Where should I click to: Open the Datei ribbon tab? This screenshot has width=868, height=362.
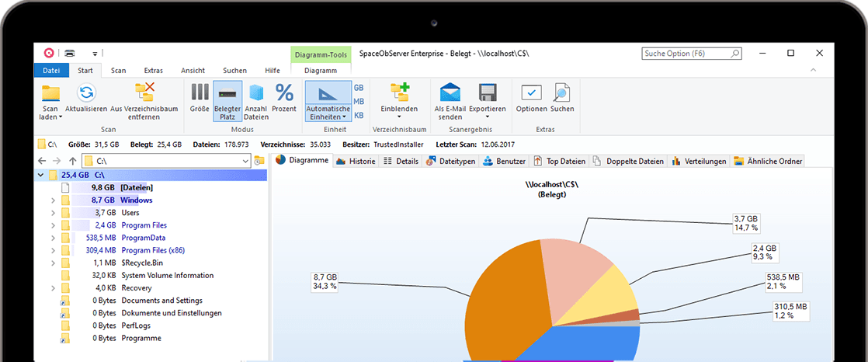pos(51,70)
